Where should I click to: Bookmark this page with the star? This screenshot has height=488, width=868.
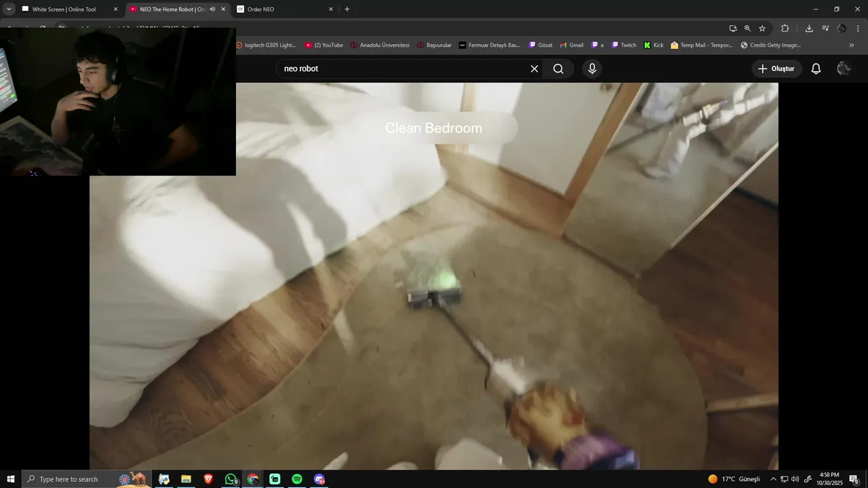[x=762, y=28]
